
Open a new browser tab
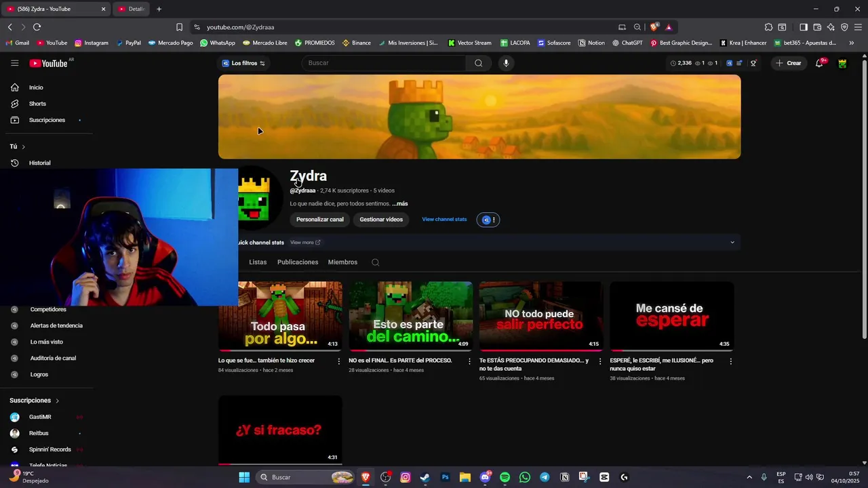159,9
